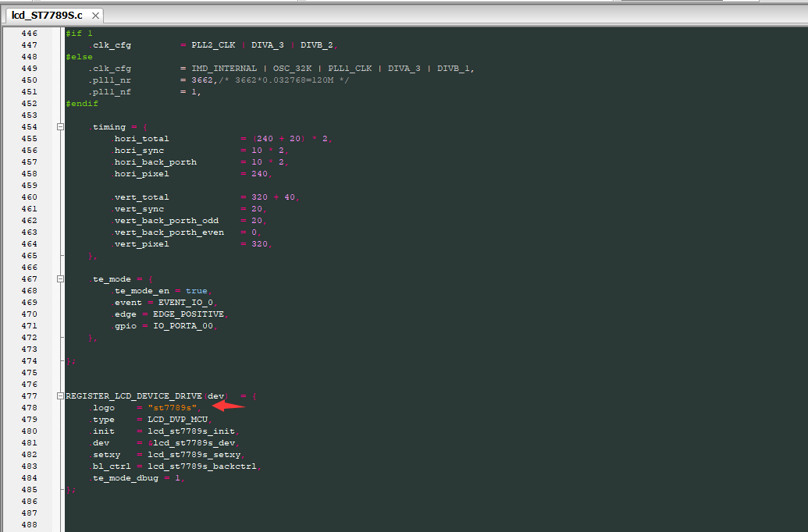808x532 pixels.
Task: Click the .vert_back_porth_even field
Action: coord(168,232)
